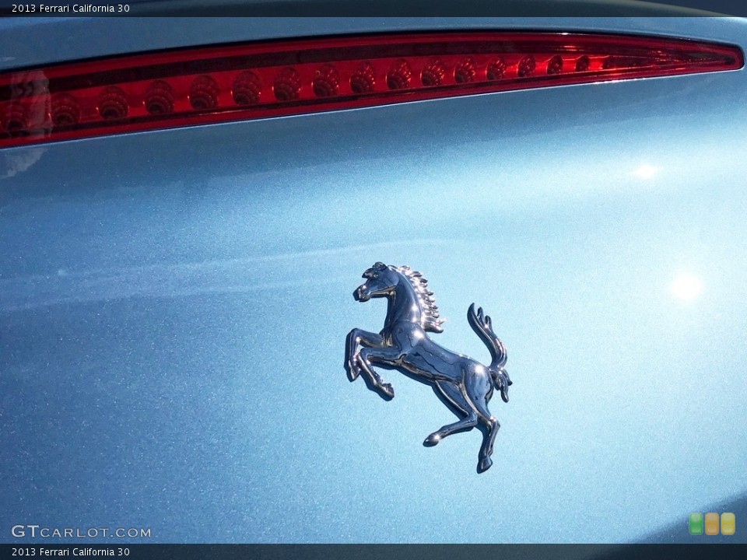Image resolution: width=747 pixels, height=560 pixels.
Task: Click the red LED brake light strip
Action: [372, 89]
